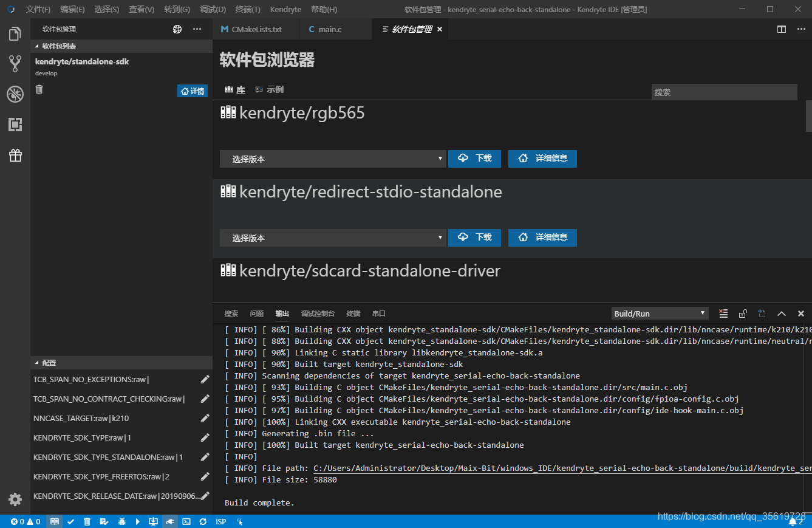Open version dropdown for kendryte/rgb565
Viewport: 812px width, 528px height.
pyautogui.click(x=333, y=159)
